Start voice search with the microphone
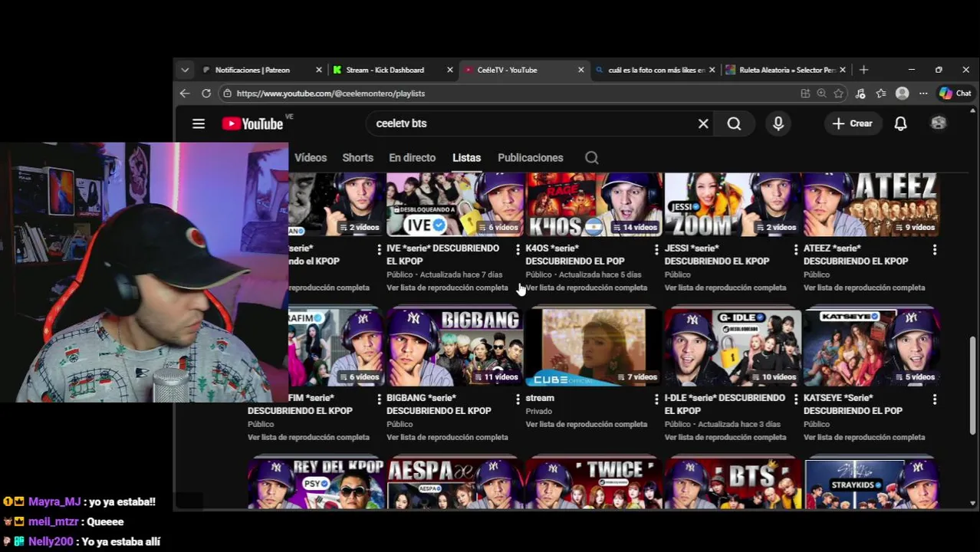This screenshot has width=980, height=552. [778, 123]
